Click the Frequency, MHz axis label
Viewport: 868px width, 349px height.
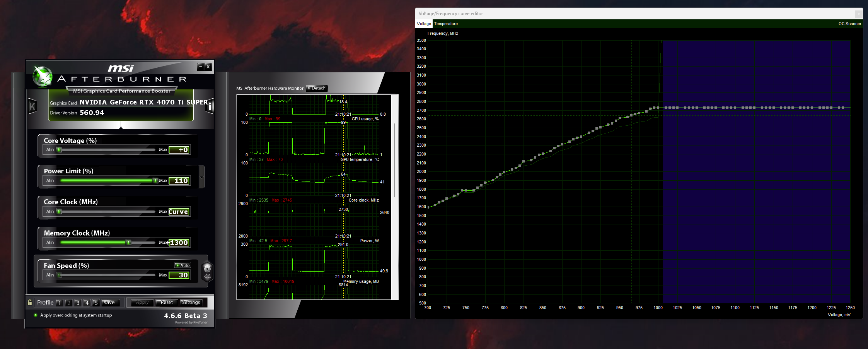443,33
